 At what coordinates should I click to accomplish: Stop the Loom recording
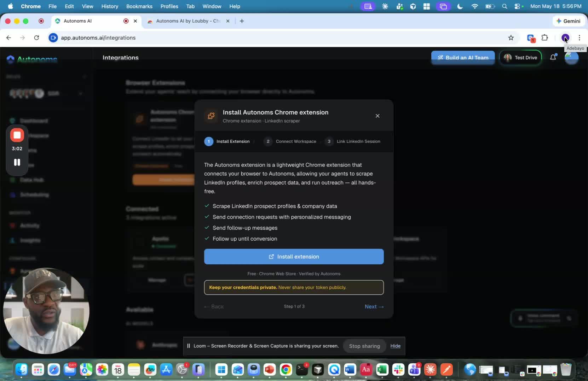[17, 135]
